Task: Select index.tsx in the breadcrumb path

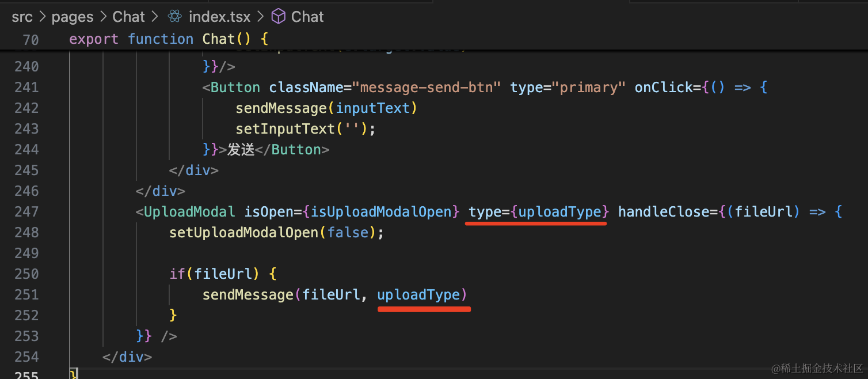Action: 219,17
